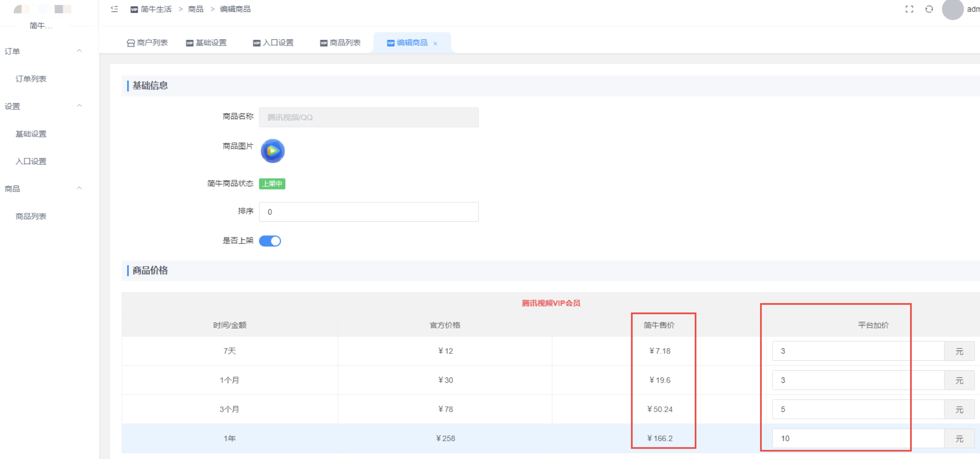The height and width of the screenshot is (459, 980).
Task: Edit the 平台加价 field for 1个月
Action: coord(858,380)
